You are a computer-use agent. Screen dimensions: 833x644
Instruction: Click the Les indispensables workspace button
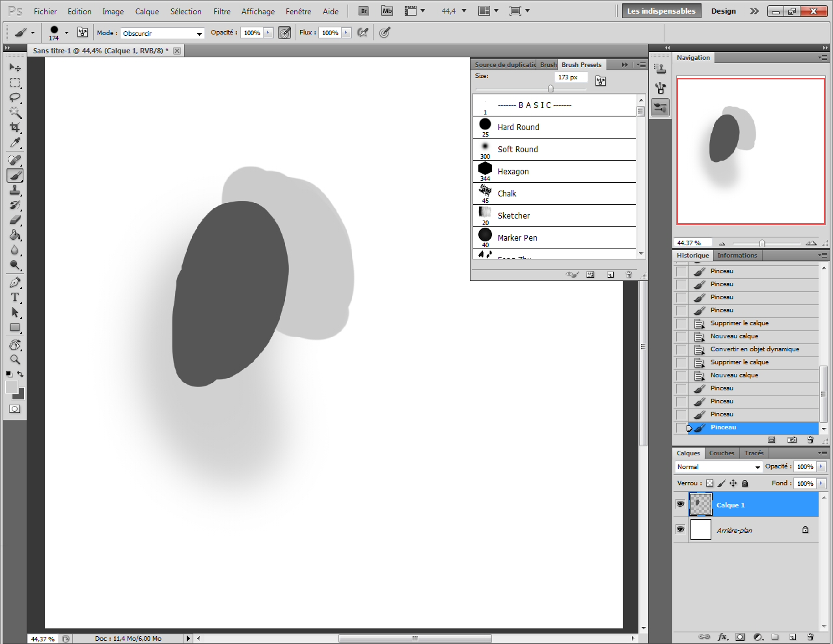click(661, 11)
